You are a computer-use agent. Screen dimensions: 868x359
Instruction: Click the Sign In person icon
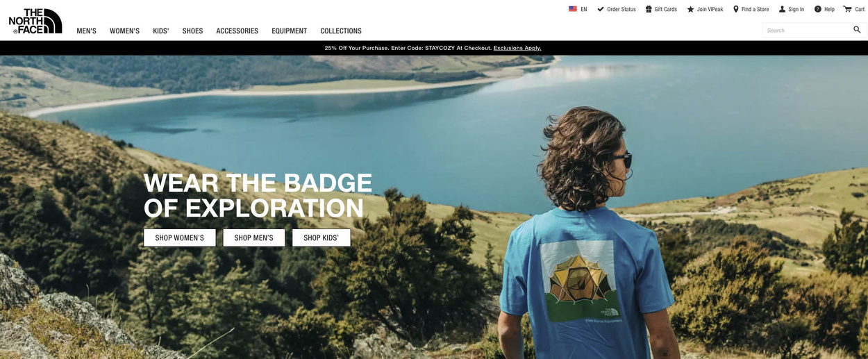coord(782,9)
